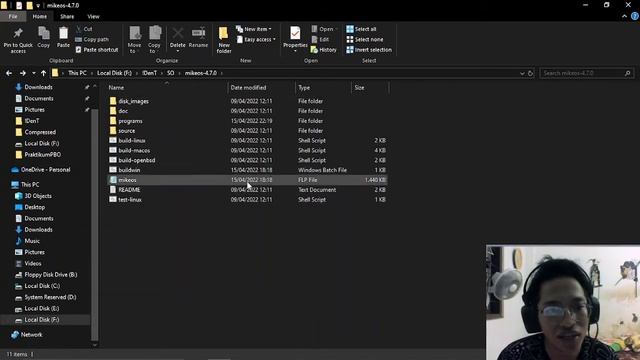
Task: Go back with navigation arrow
Action: (x=9, y=73)
